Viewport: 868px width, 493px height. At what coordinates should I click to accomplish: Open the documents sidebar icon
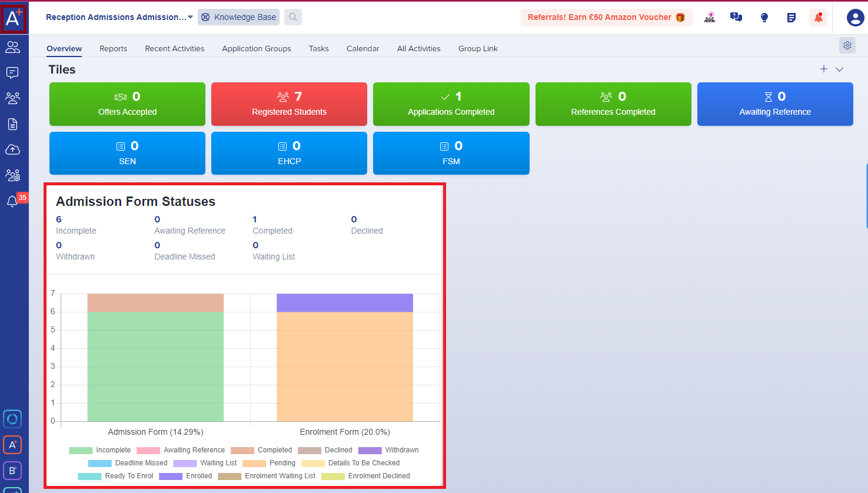12,124
